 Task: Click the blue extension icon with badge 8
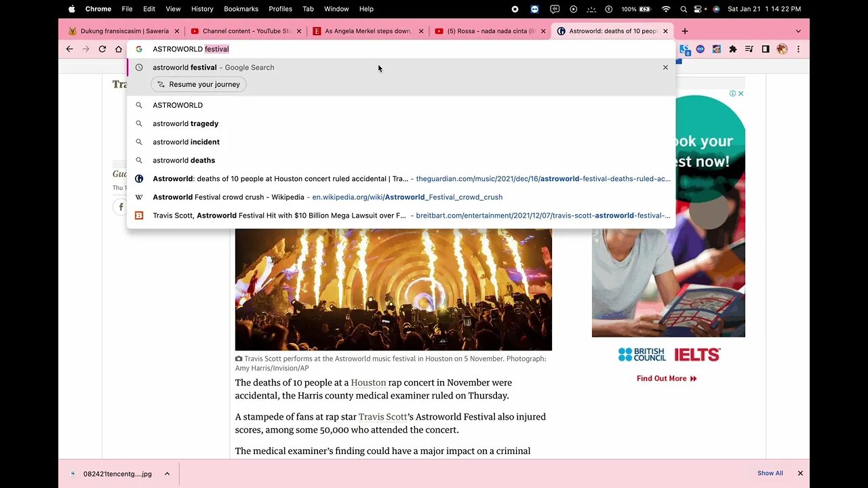685,49
